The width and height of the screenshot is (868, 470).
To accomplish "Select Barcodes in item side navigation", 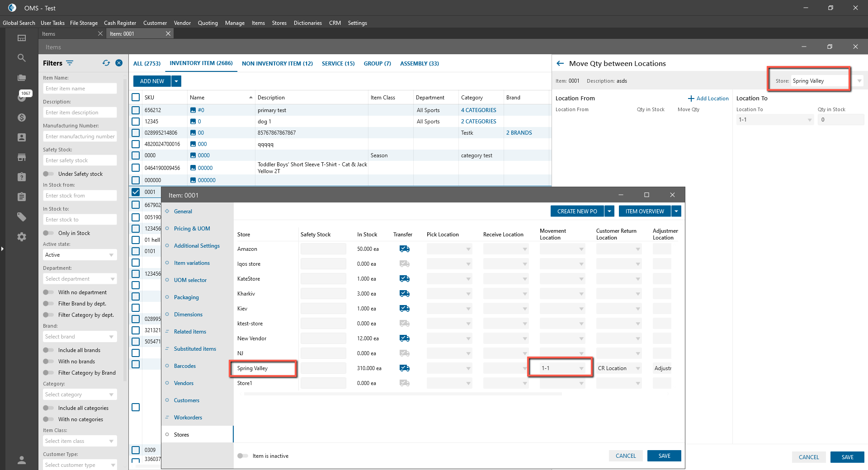I will tap(185, 366).
